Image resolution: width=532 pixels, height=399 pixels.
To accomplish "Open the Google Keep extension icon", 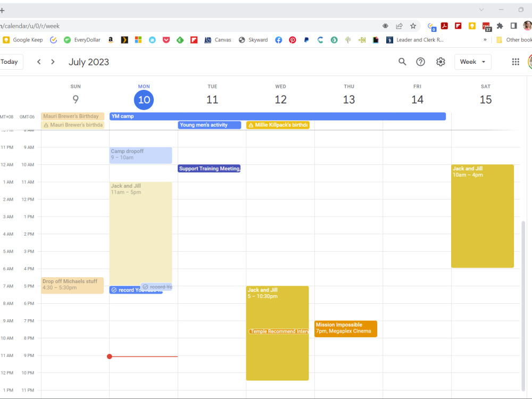I will pyautogui.click(x=472, y=26).
